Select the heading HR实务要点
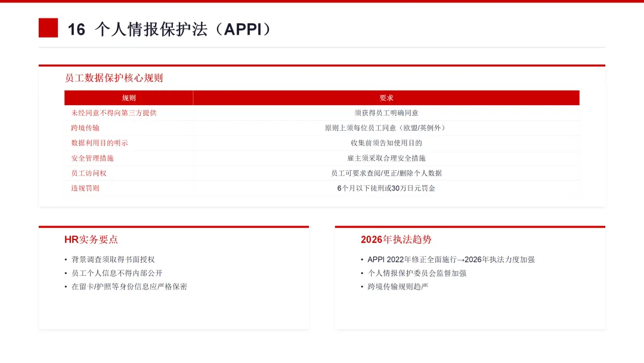This screenshot has height=363, width=644. pos(91,239)
